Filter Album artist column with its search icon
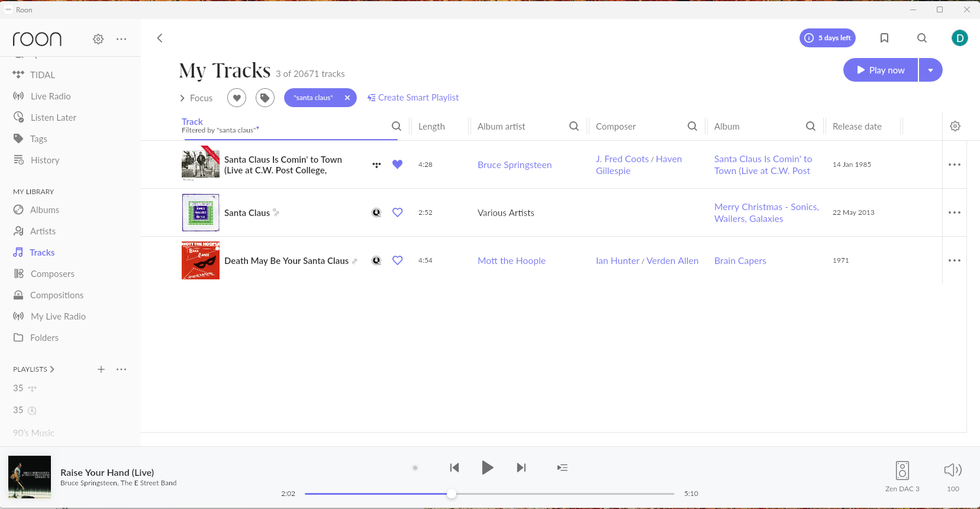 (574, 126)
